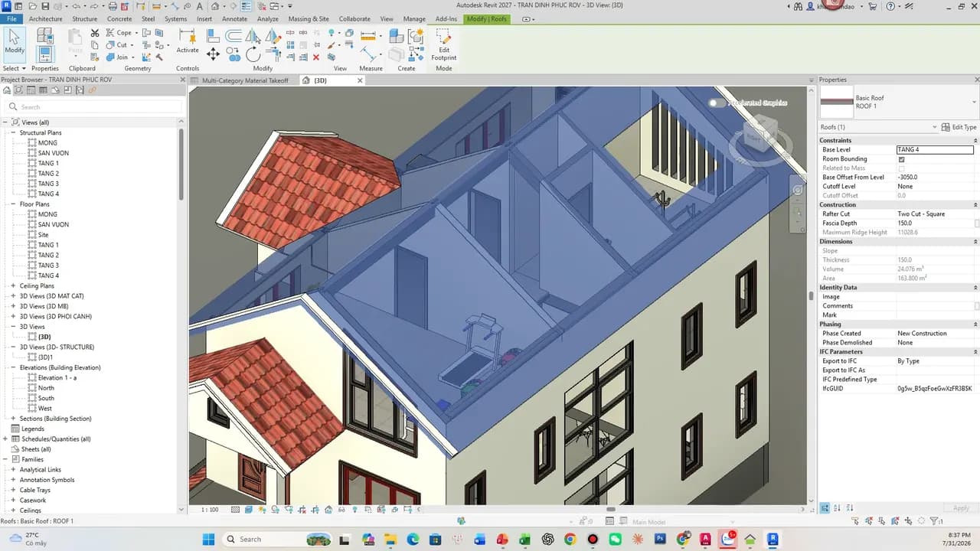Click the Project Browser vertical scrollbar
The width and height of the screenshot is (980, 551).
[x=181, y=165]
